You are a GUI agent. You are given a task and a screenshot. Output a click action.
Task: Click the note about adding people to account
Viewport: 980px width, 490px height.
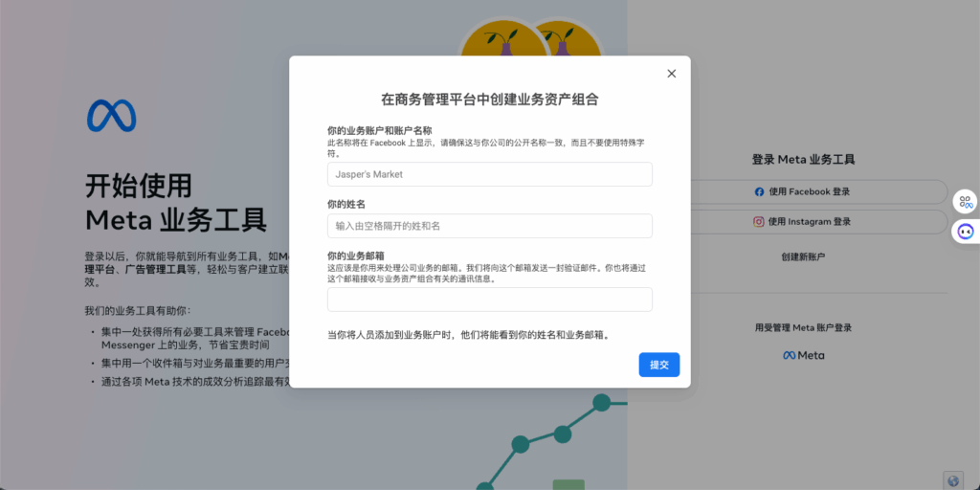point(469,335)
